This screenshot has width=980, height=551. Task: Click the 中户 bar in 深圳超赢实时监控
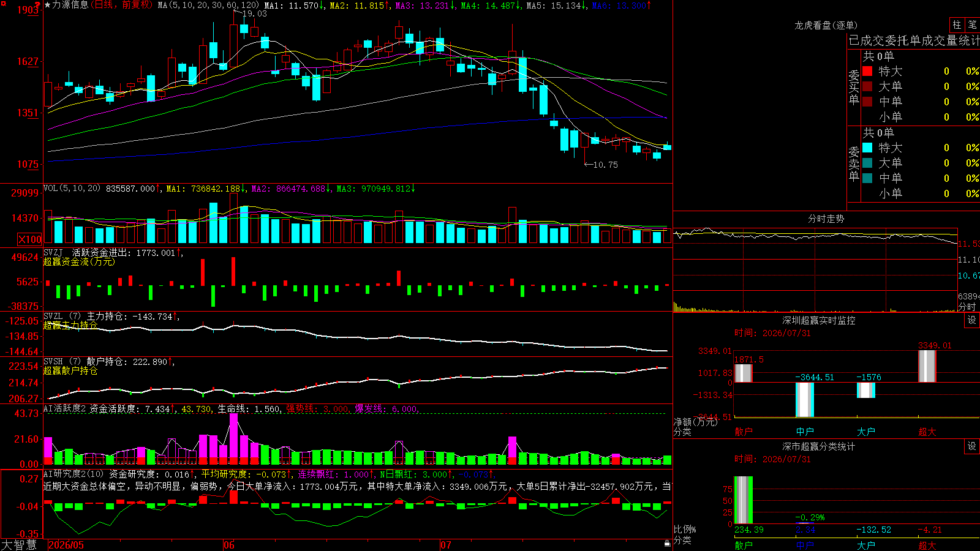804,400
